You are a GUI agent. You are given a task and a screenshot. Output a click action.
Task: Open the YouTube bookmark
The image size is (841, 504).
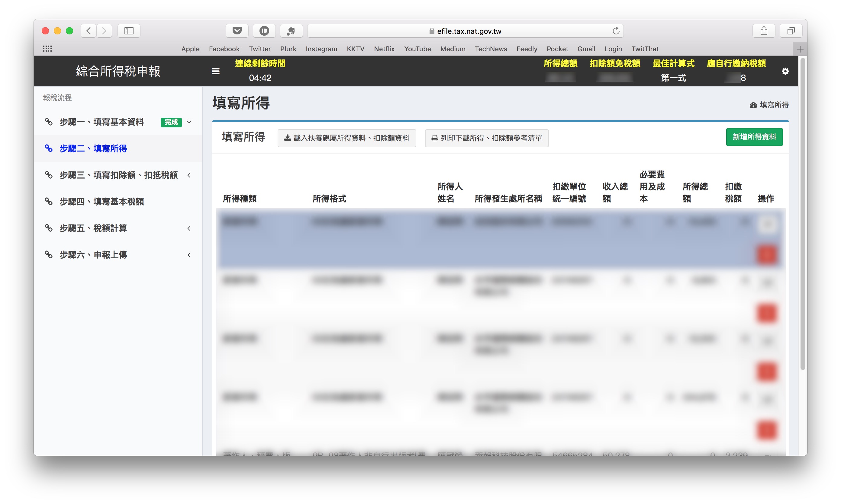417,49
